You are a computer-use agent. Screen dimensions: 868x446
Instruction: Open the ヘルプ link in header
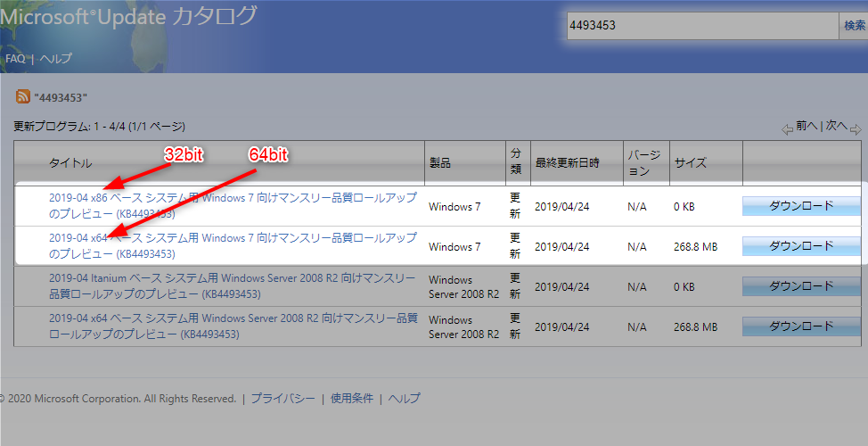coord(55,58)
